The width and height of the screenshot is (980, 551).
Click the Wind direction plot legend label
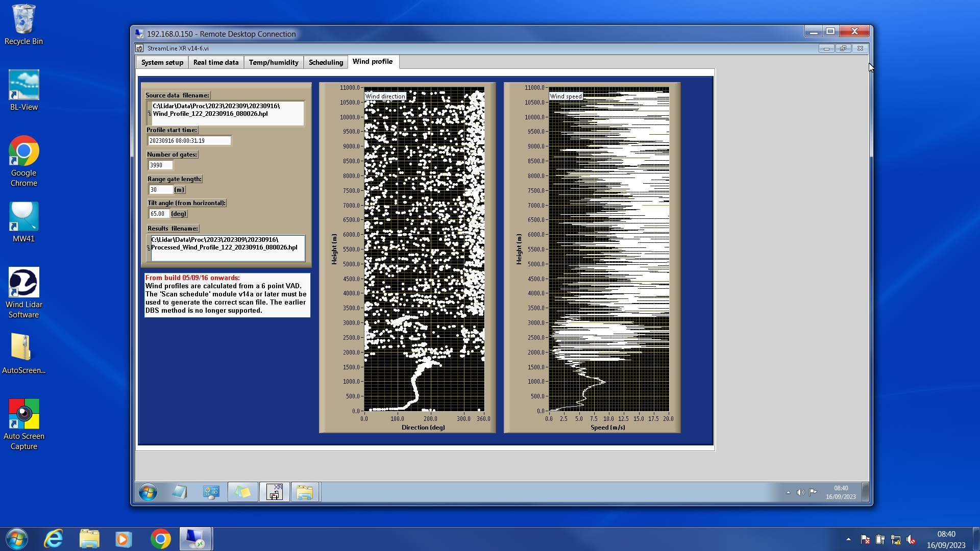pos(385,96)
